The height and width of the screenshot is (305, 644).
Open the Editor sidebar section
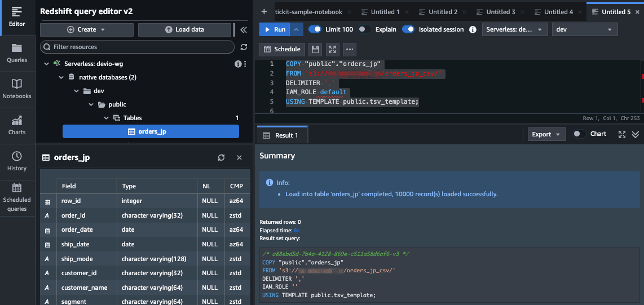point(17,17)
